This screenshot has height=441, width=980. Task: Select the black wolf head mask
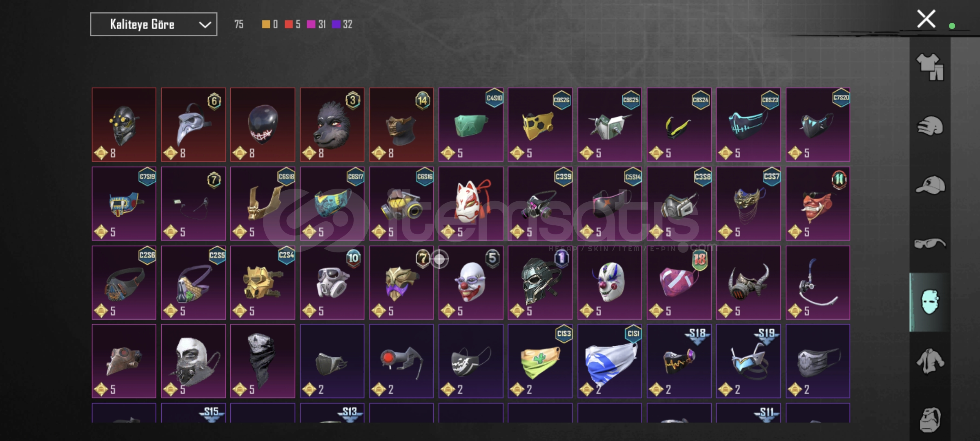[332, 125]
